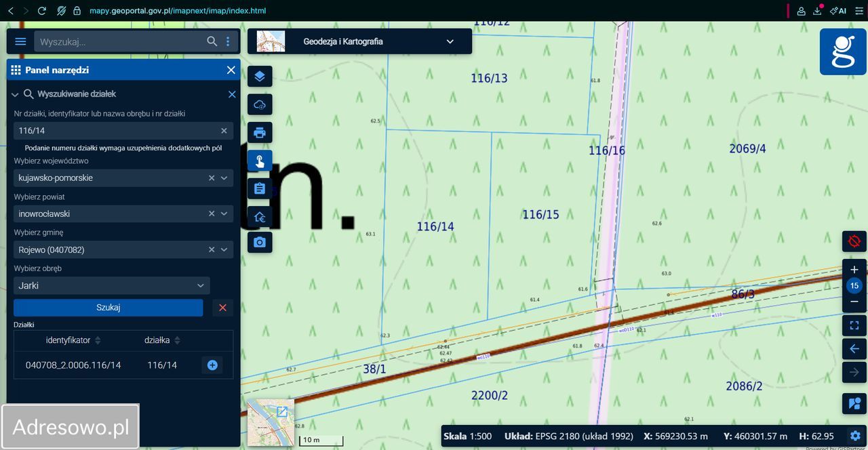
Task: Click parcel label 116/13 on map
Action: tap(489, 78)
